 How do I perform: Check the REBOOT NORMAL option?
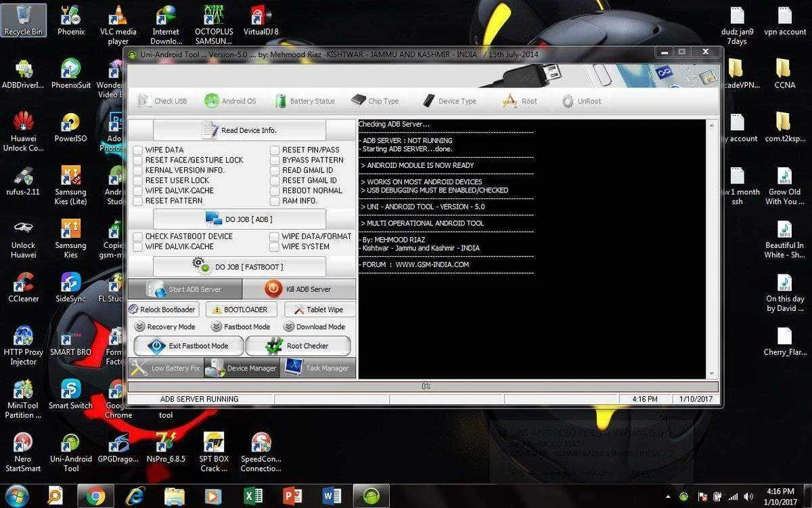click(275, 190)
